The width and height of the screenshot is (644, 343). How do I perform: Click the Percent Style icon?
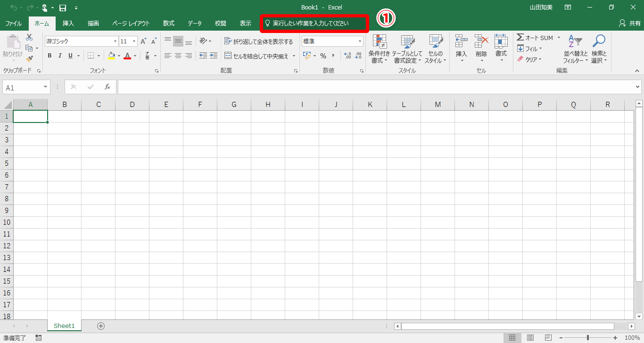tap(323, 56)
